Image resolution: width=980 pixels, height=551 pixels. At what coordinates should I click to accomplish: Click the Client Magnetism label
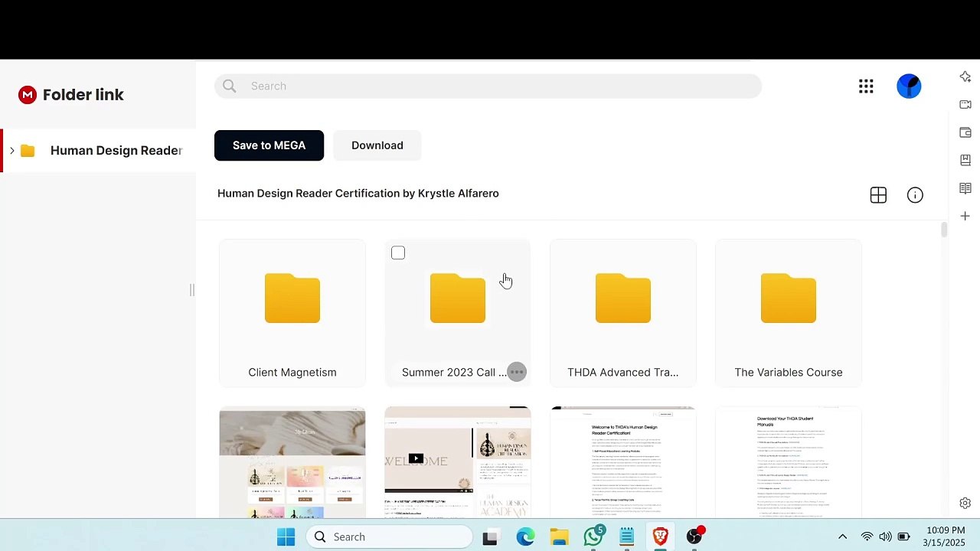(292, 373)
